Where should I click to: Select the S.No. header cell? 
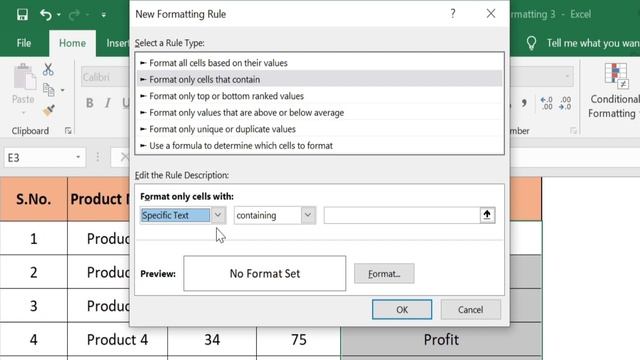33,199
